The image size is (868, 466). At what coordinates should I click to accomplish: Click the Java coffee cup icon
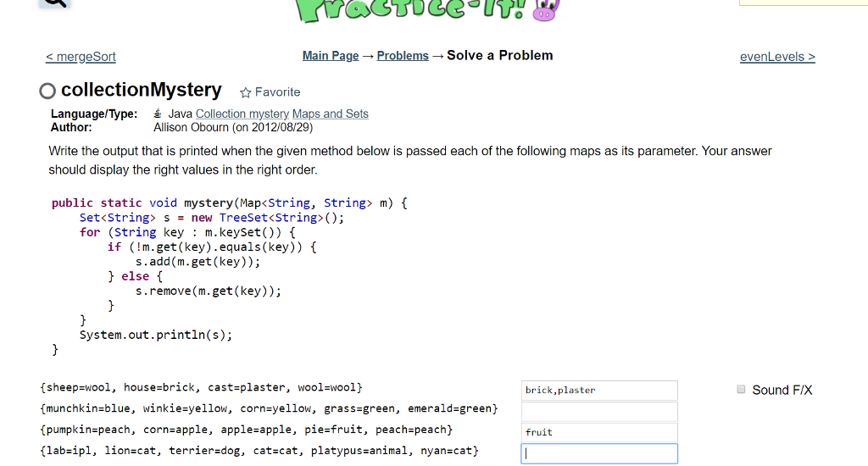coord(158,114)
